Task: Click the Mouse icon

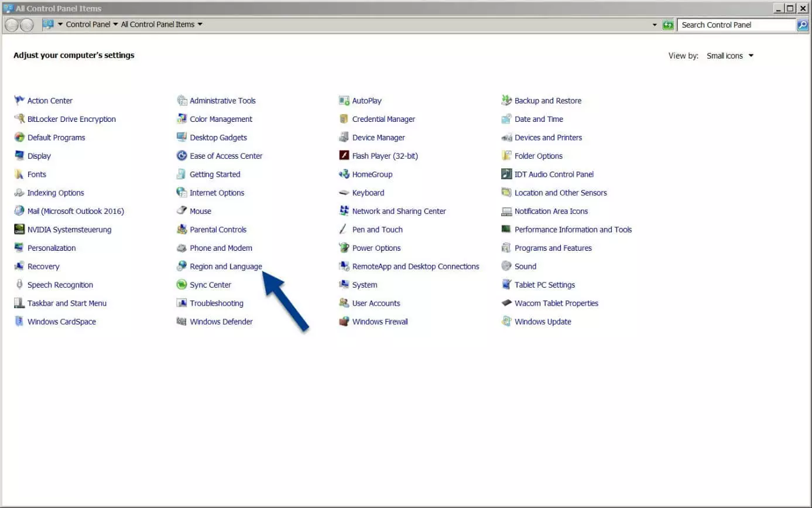Action: pyautogui.click(x=181, y=212)
